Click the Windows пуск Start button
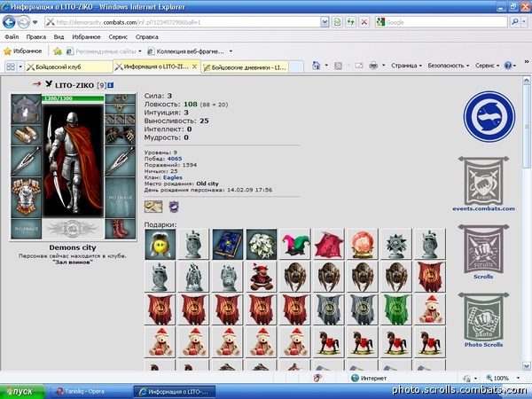532x399 pixels. click(22, 392)
